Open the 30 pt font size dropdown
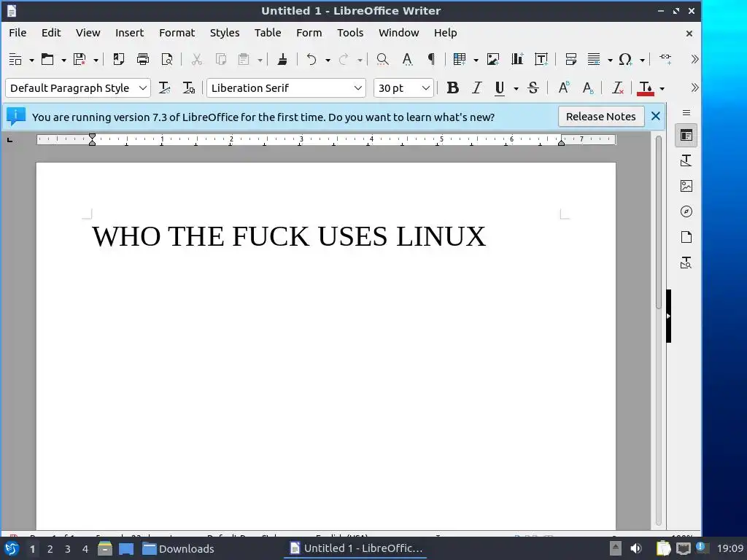The height and width of the screenshot is (560, 747). (x=426, y=88)
